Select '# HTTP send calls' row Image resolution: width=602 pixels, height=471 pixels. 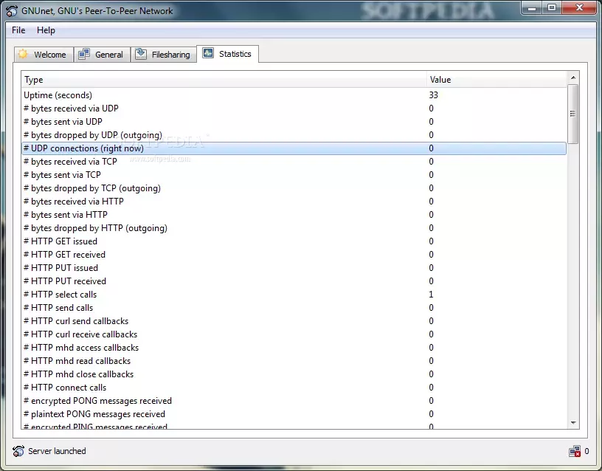294,308
